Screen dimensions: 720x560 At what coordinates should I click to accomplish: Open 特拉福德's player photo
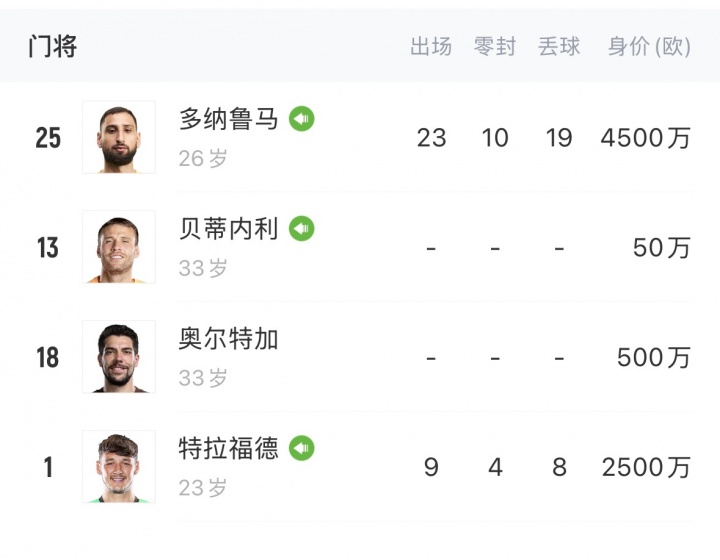(x=118, y=467)
